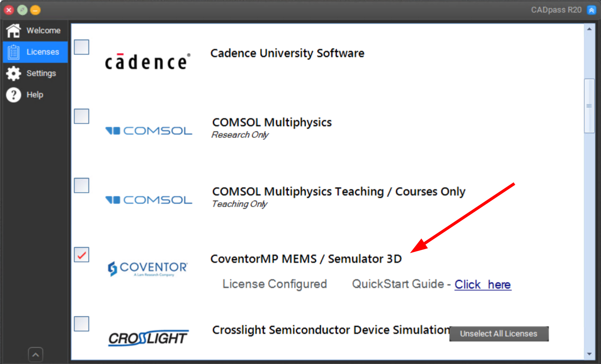Image resolution: width=601 pixels, height=364 pixels.
Task: Tick the Crosslight Semiconductor Device Simulation checkbox
Action: [81, 324]
